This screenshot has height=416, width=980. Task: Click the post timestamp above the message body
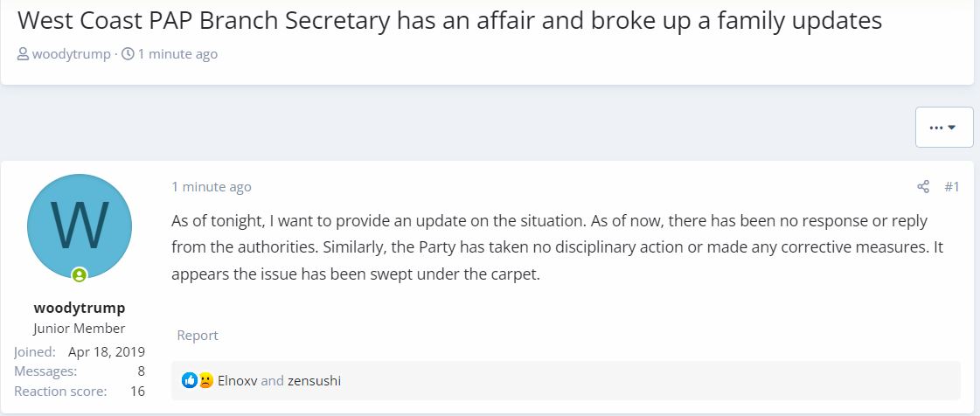212,187
